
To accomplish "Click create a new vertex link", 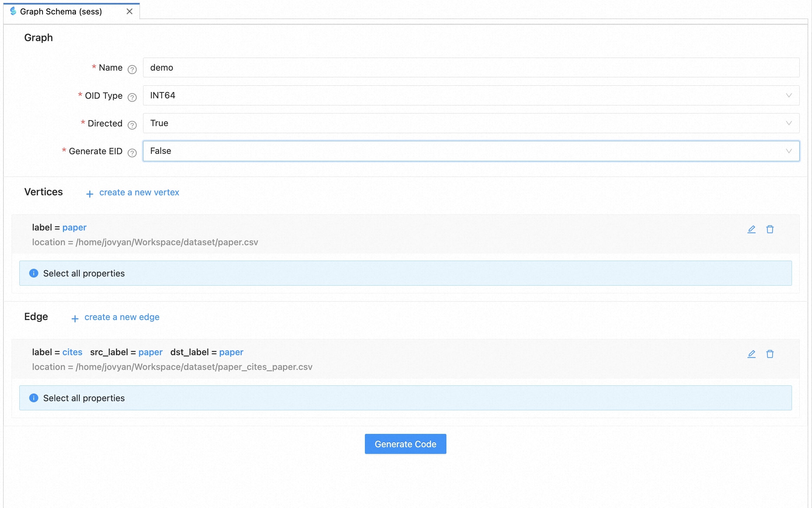I will pos(139,193).
